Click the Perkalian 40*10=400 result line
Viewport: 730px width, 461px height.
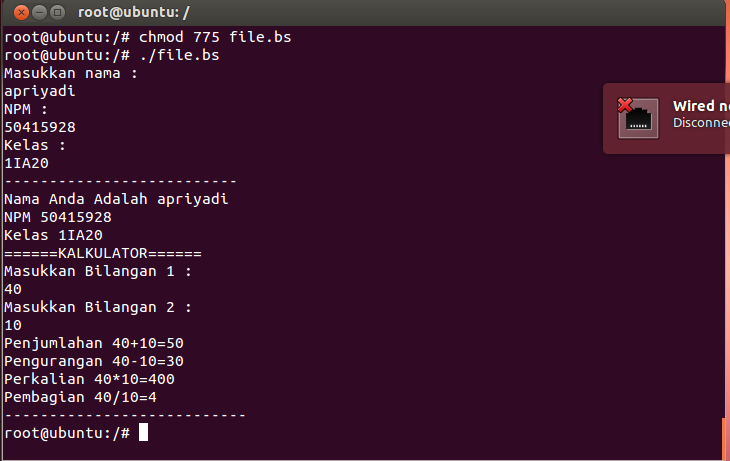[x=89, y=379]
